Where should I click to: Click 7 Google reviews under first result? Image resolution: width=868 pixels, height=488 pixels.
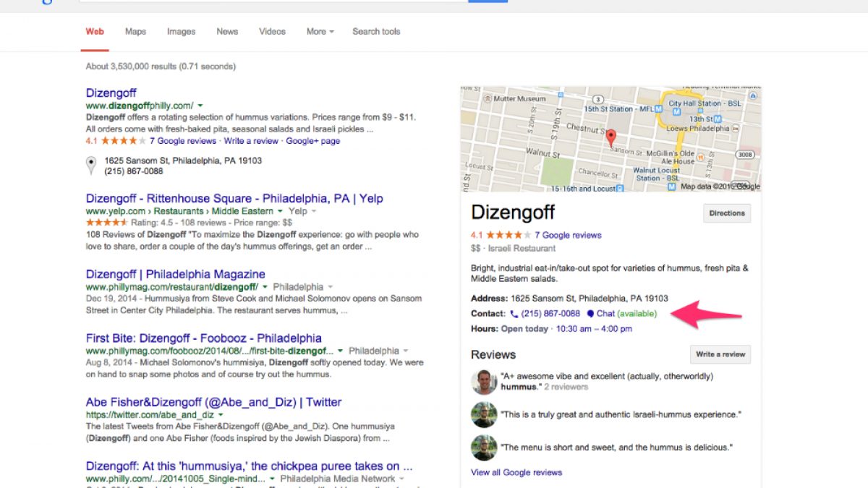[183, 141]
